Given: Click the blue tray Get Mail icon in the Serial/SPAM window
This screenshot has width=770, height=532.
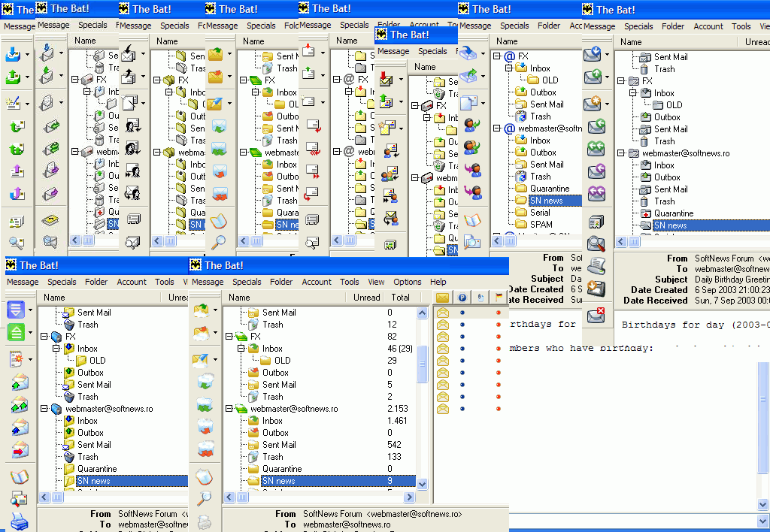Looking at the screenshot, I should 468,53.
